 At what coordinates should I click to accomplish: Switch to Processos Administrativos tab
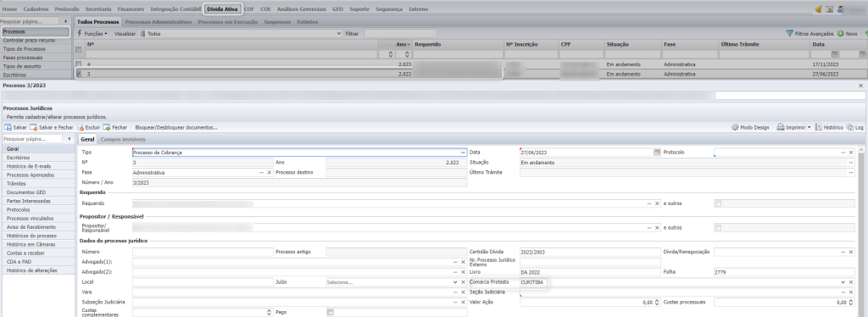(x=159, y=22)
